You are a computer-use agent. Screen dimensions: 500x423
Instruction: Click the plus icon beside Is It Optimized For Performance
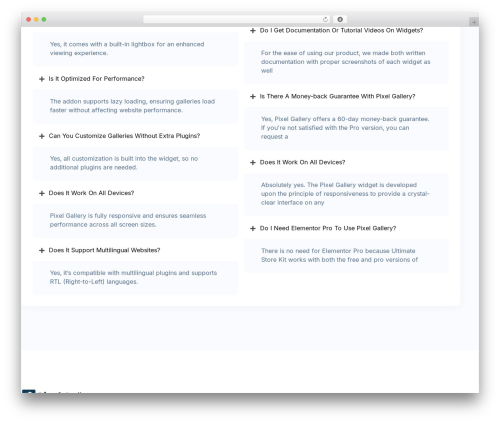click(x=42, y=79)
